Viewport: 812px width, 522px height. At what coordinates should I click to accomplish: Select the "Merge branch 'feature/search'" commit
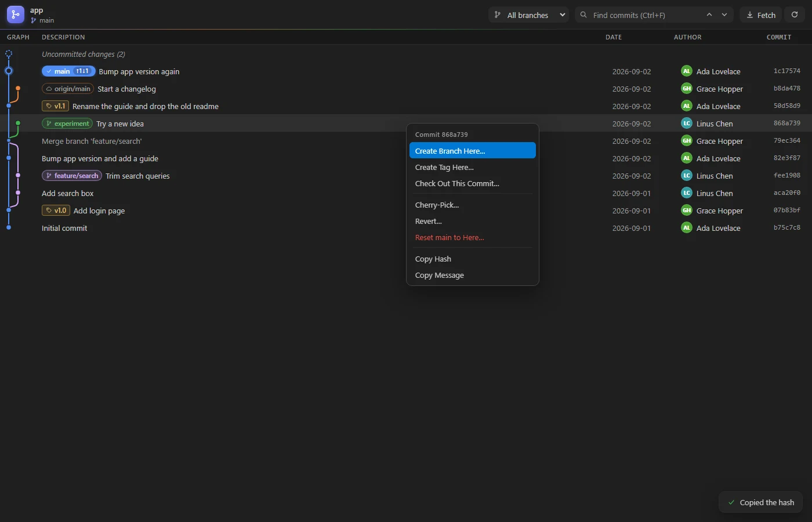(406, 141)
